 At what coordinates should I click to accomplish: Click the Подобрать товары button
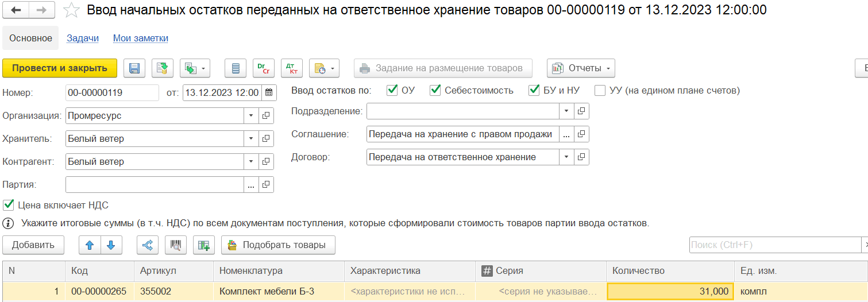tap(278, 245)
